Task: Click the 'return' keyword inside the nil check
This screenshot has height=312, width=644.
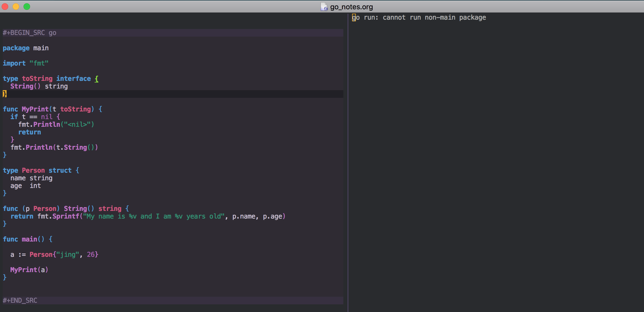Action: (30, 132)
